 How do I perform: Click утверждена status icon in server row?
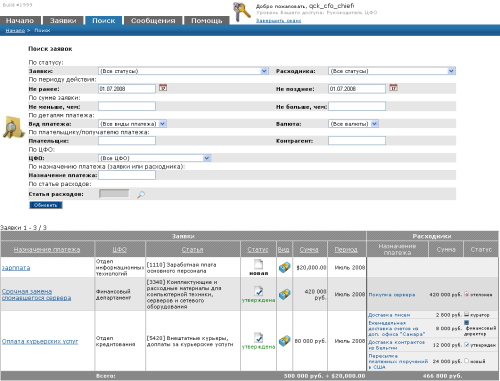coord(259,291)
